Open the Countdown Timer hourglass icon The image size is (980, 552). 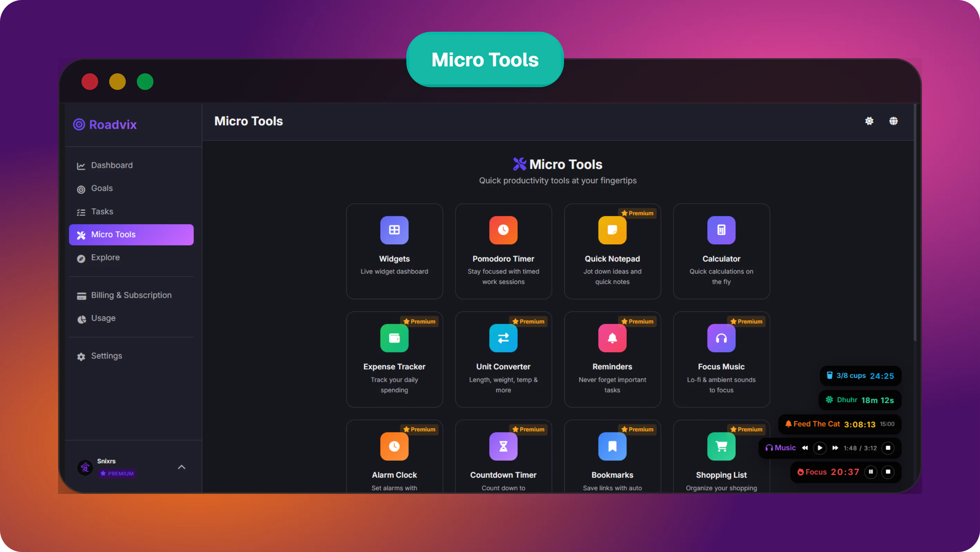coord(503,446)
